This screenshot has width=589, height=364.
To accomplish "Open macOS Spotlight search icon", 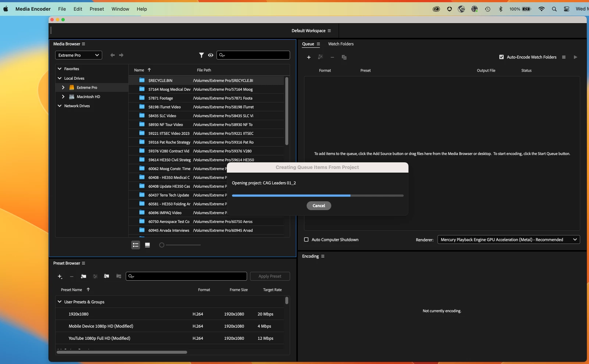I will coord(554,9).
